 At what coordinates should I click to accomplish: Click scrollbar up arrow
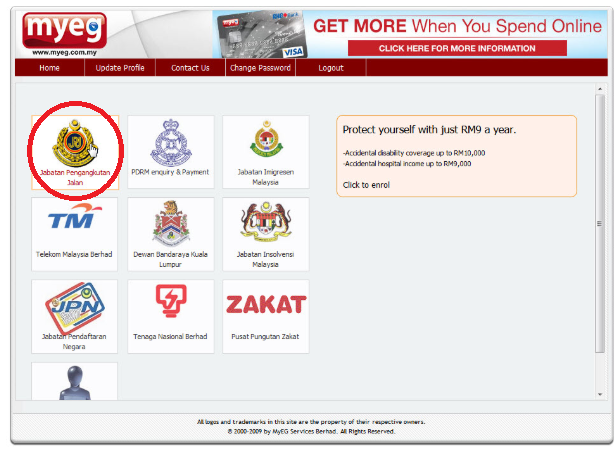point(600,89)
